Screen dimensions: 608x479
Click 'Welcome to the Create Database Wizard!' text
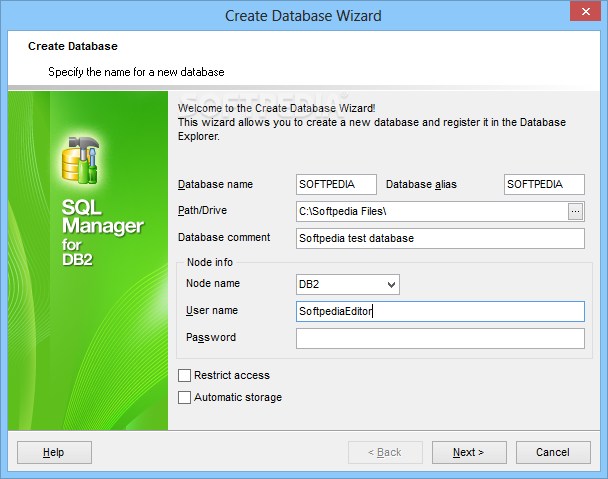coord(276,108)
